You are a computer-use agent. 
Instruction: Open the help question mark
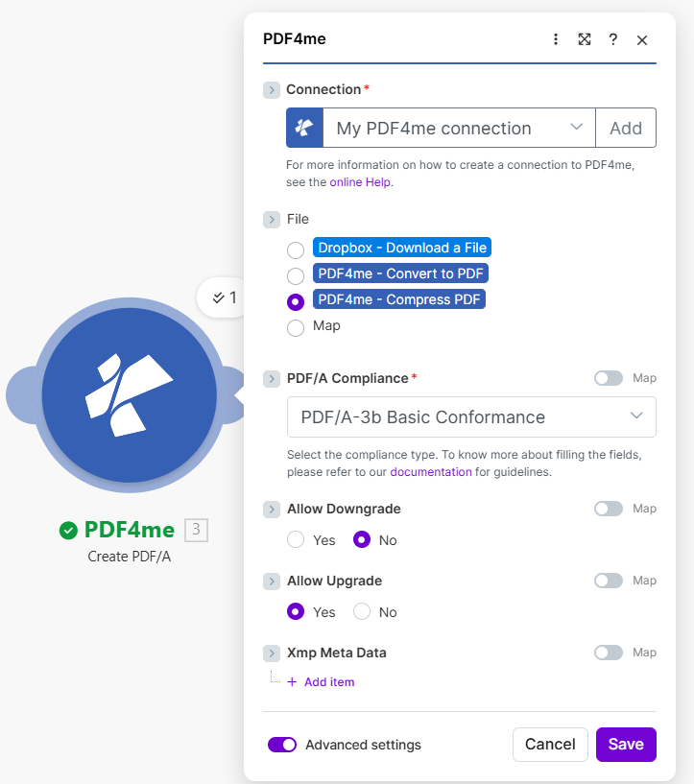click(613, 39)
